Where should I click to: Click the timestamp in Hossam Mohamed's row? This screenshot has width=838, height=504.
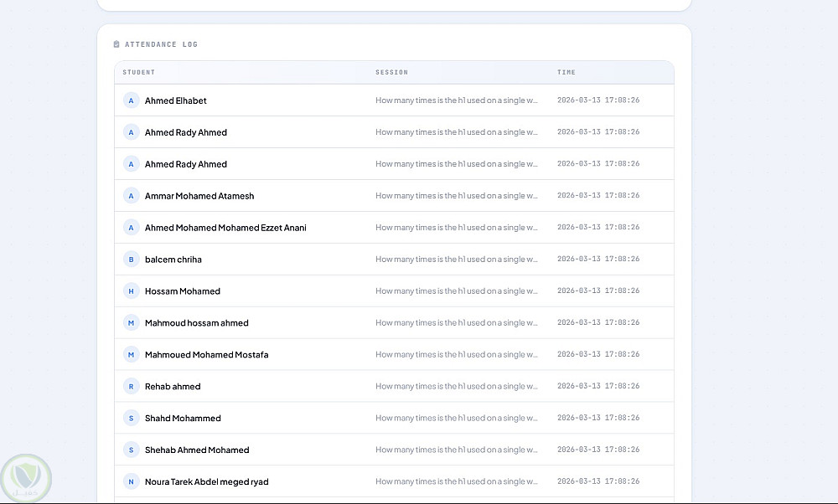tap(598, 291)
